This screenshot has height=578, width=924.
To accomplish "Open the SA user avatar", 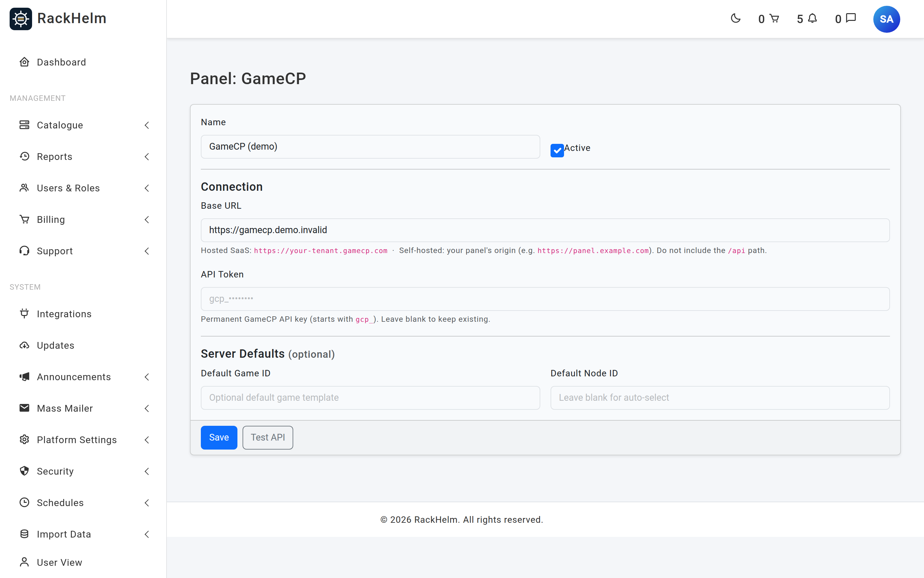I will (886, 19).
